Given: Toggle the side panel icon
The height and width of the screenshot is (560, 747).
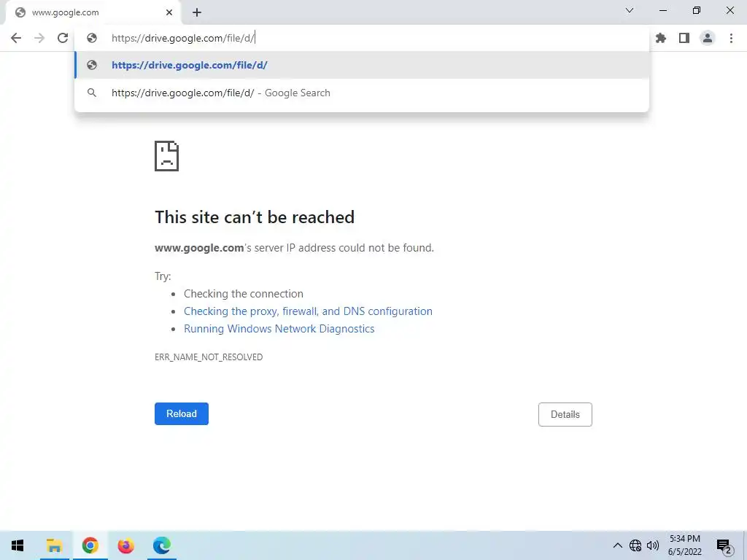Looking at the screenshot, I should click(x=684, y=38).
